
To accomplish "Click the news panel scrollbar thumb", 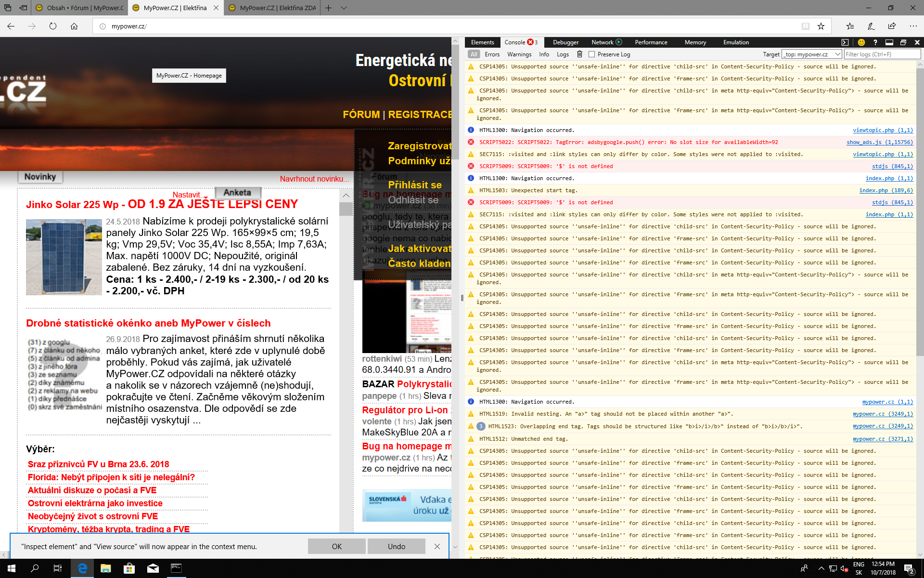I will pos(346,209).
